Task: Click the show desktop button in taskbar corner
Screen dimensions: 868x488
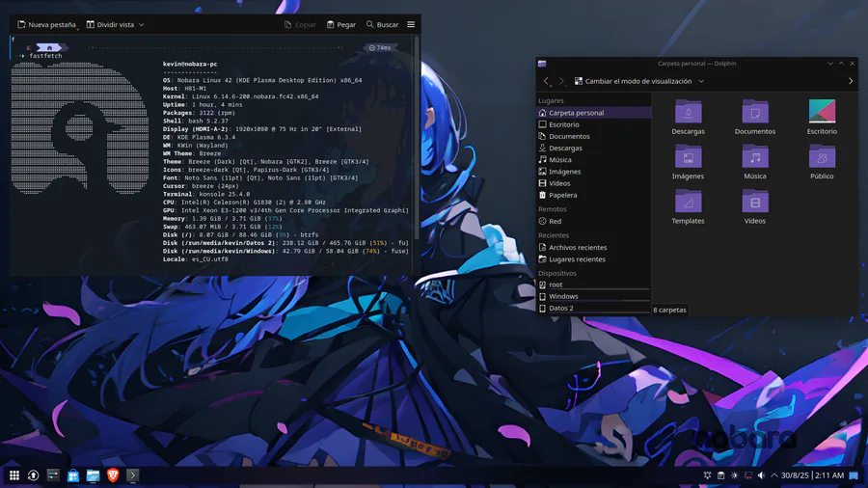Action: [854, 475]
